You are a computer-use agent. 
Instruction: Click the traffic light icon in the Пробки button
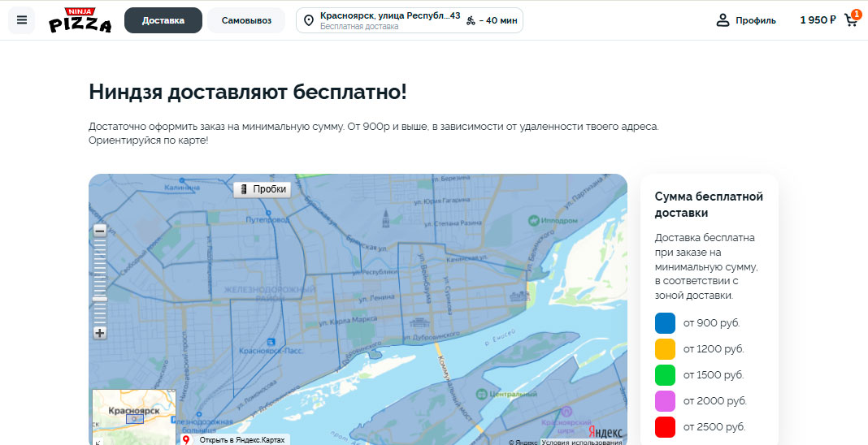tap(244, 189)
